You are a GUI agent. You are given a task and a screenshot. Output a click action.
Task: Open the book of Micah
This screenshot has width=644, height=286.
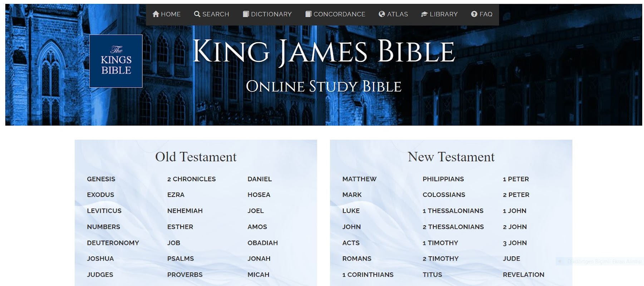[258, 275]
